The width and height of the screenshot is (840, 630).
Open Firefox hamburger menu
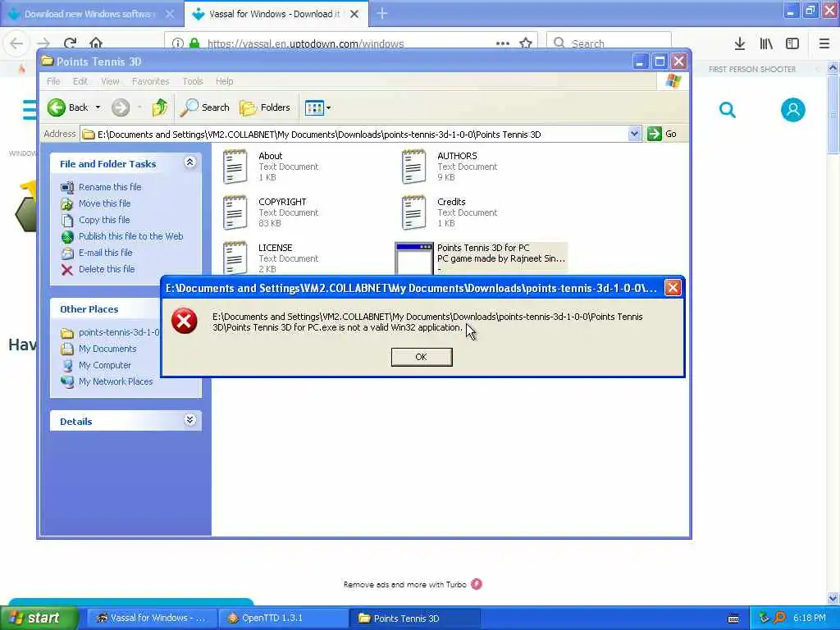tap(824, 44)
